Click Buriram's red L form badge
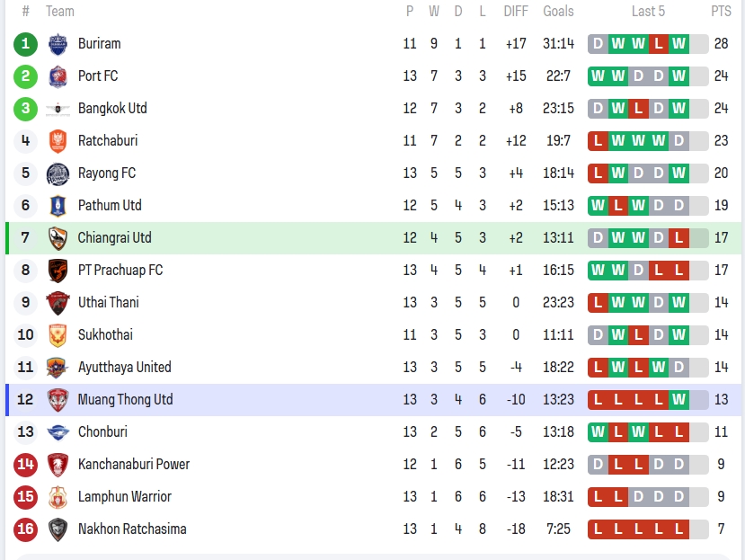745x560 pixels. coord(659,43)
